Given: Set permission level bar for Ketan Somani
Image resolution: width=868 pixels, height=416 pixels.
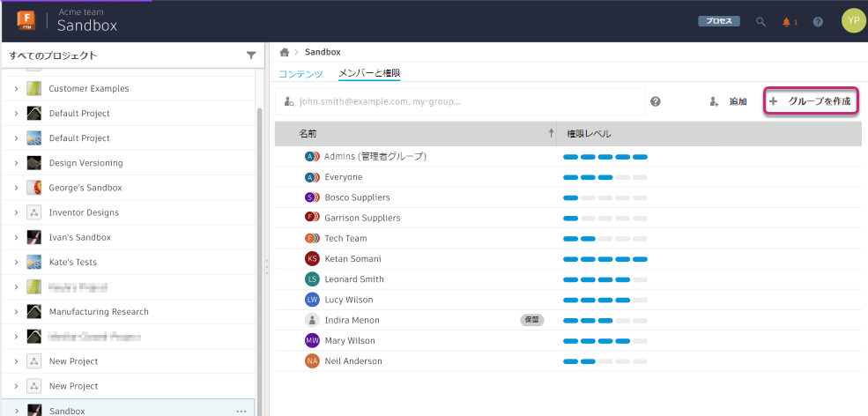Looking at the screenshot, I should [605, 259].
